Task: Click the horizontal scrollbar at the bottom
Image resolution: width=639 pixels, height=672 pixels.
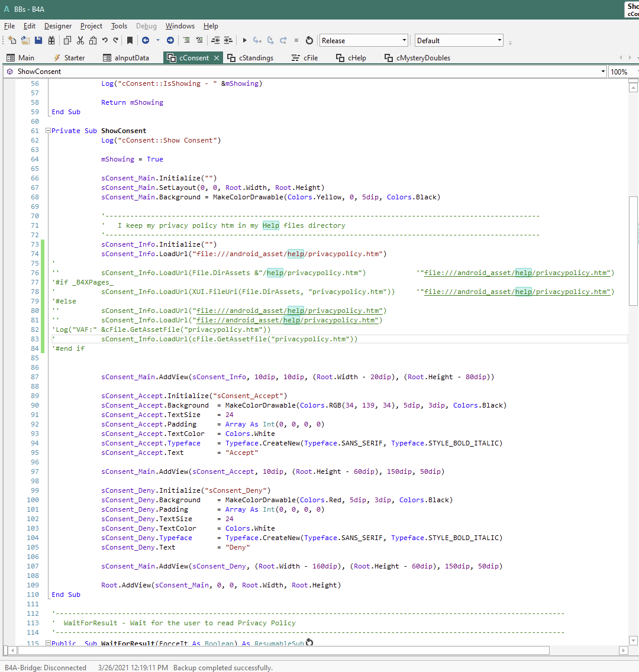Action: (x=284, y=650)
